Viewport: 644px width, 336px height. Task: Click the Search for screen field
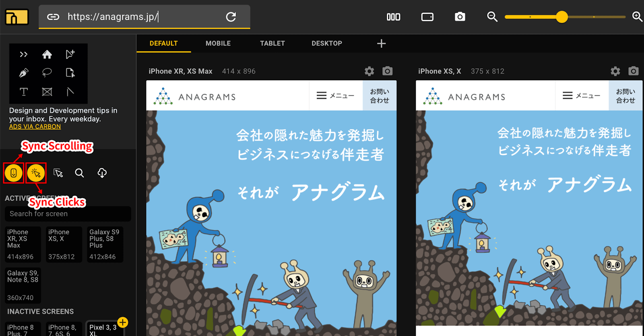pos(68,214)
